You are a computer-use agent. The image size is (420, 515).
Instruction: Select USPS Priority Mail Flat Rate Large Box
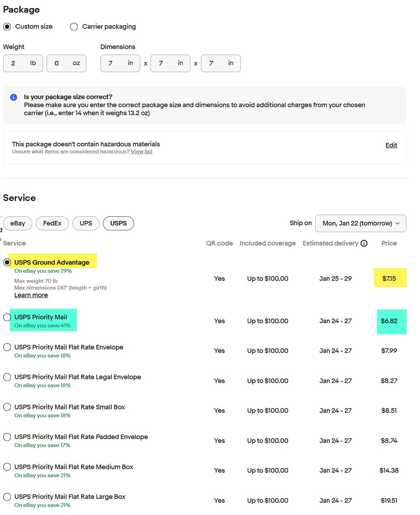click(7, 497)
